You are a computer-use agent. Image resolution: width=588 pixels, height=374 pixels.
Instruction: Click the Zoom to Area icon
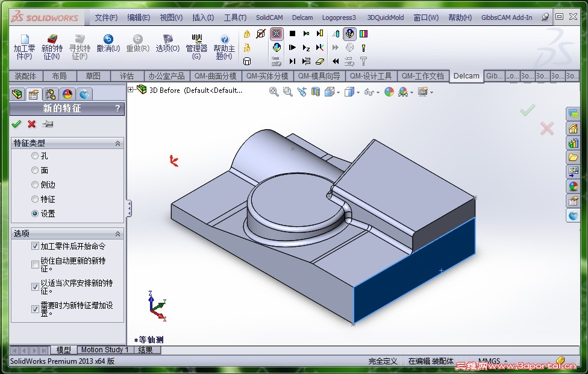point(287,92)
